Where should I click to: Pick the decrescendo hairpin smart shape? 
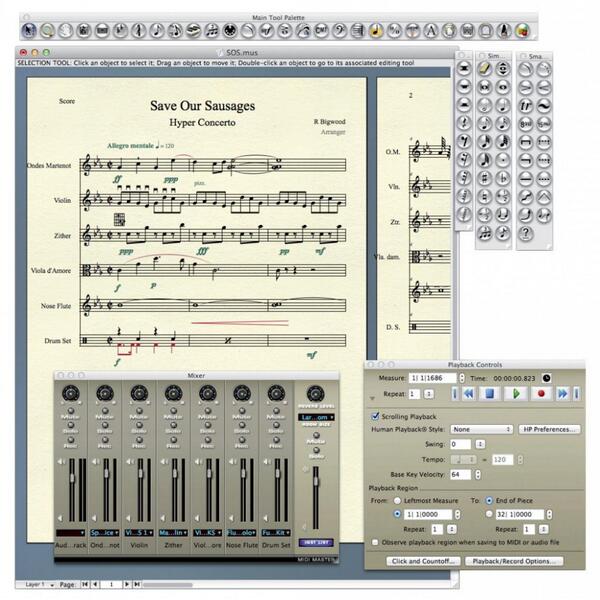(526, 87)
